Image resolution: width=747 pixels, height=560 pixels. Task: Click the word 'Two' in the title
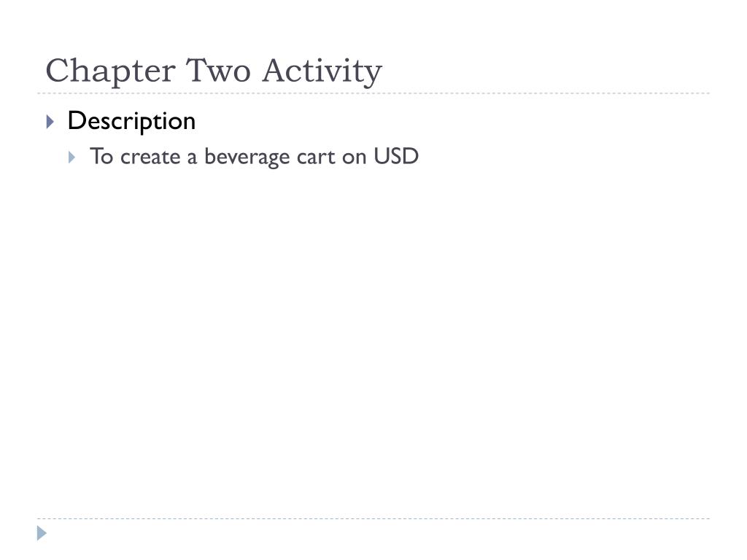(x=218, y=71)
